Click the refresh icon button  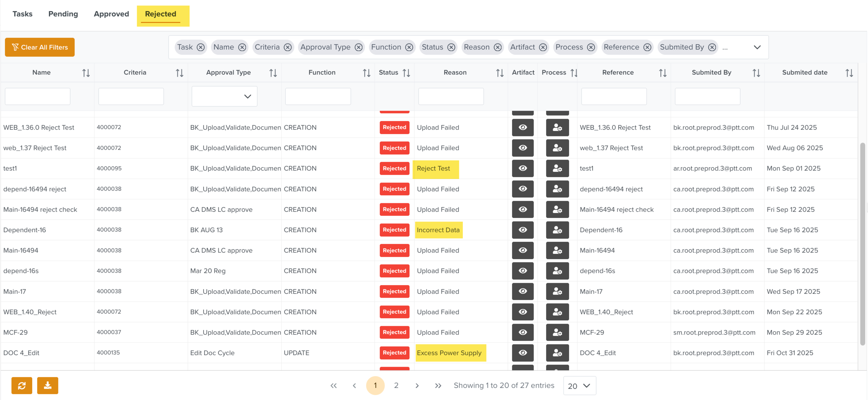tap(22, 385)
